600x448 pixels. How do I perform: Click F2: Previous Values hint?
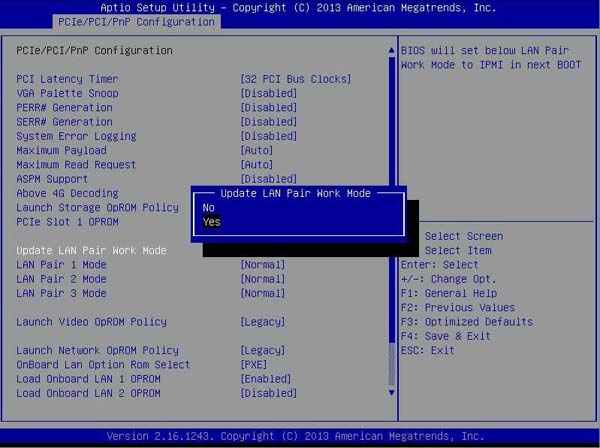pos(458,308)
